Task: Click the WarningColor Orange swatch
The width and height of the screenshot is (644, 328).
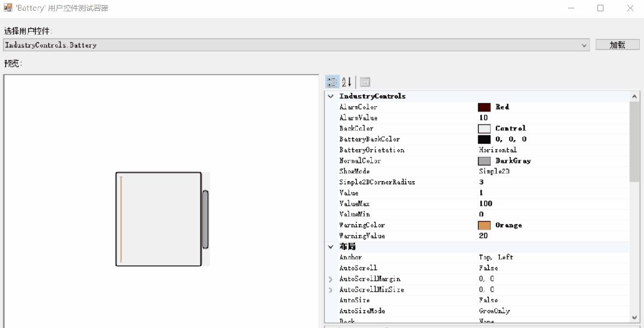Action: 484,225
